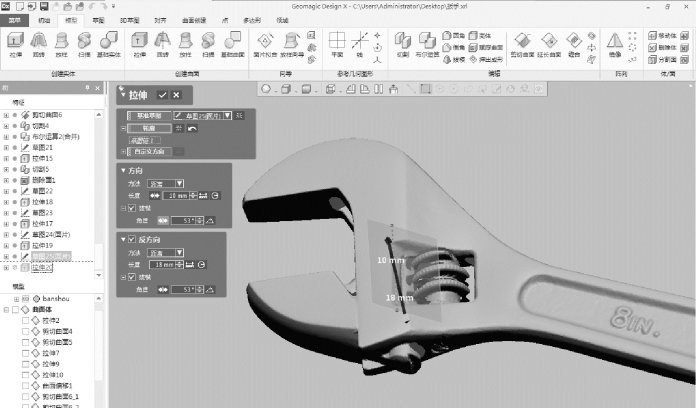Toggle 拔模 draft checkbox under 方向
The image size is (696, 408).
point(131,208)
